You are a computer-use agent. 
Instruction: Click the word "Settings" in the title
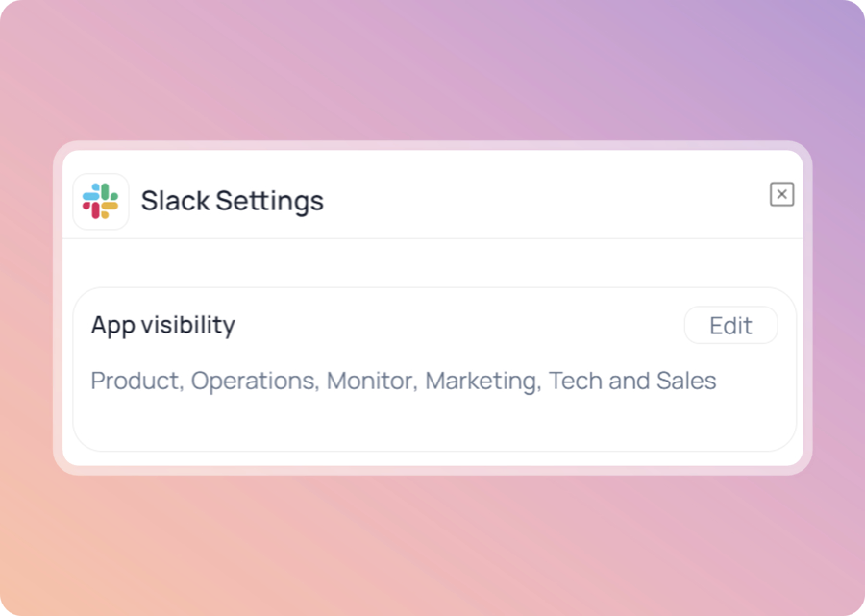269,201
